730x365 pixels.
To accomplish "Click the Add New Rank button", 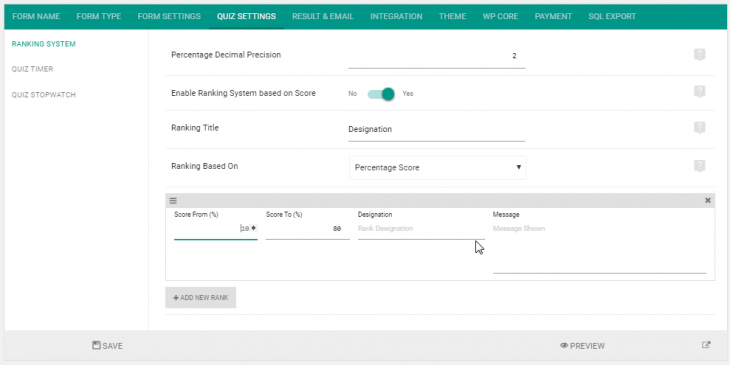I will pyautogui.click(x=201, y=297).
